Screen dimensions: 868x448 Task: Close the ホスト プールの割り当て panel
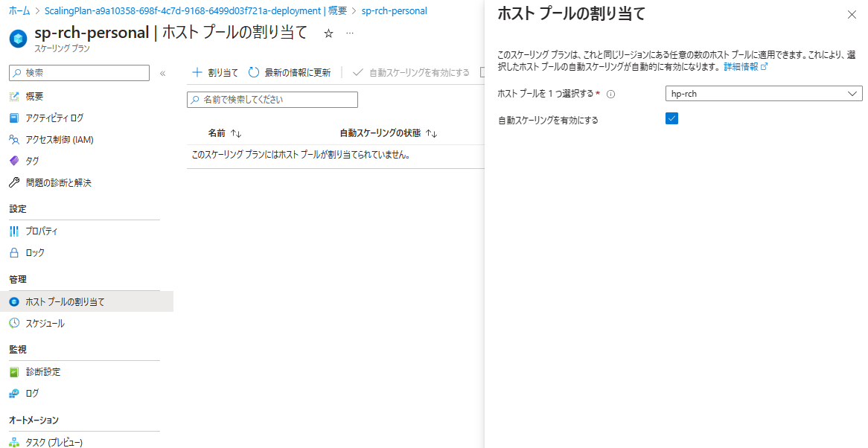click(x=852, y=15)
